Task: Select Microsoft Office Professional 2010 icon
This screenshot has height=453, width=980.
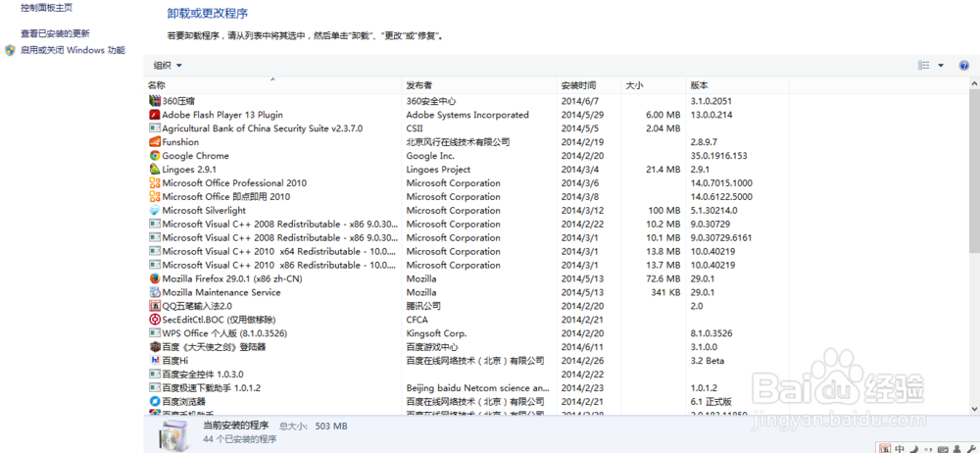Action: [155, 182]
